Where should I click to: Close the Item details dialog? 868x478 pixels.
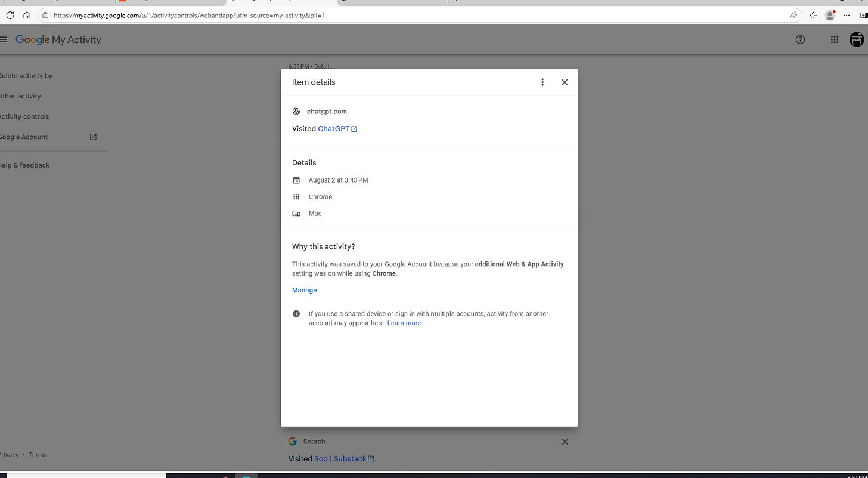[565, 82]
